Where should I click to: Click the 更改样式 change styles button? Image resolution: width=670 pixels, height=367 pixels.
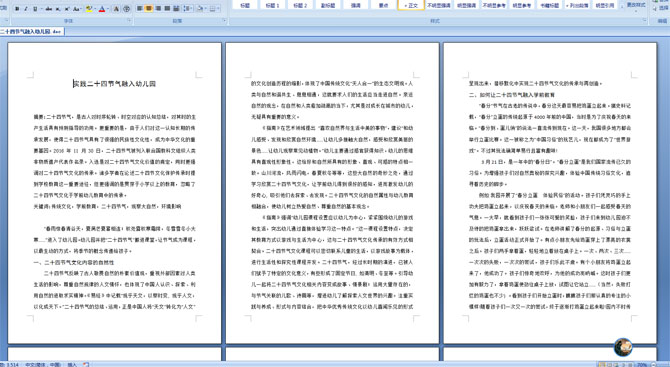(x=636, y=5)
